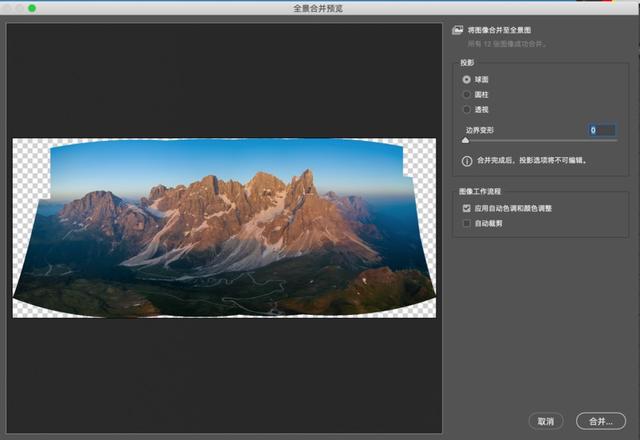The image size is (640, 440).
Task: Click the green zoom window button
Action: [x=32, y=8]
